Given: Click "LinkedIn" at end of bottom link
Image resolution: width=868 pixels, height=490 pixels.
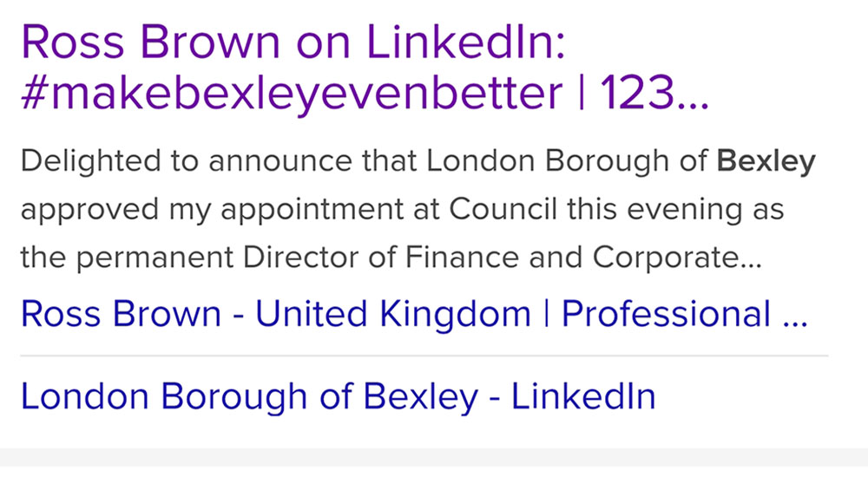Looking at the screenshot, I should pos(583,396).
